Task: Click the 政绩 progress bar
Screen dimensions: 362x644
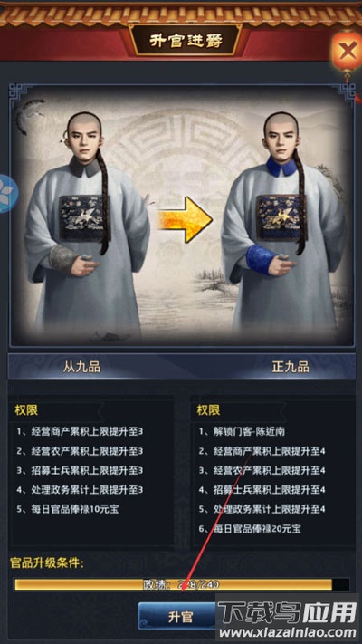Action: 182,584
